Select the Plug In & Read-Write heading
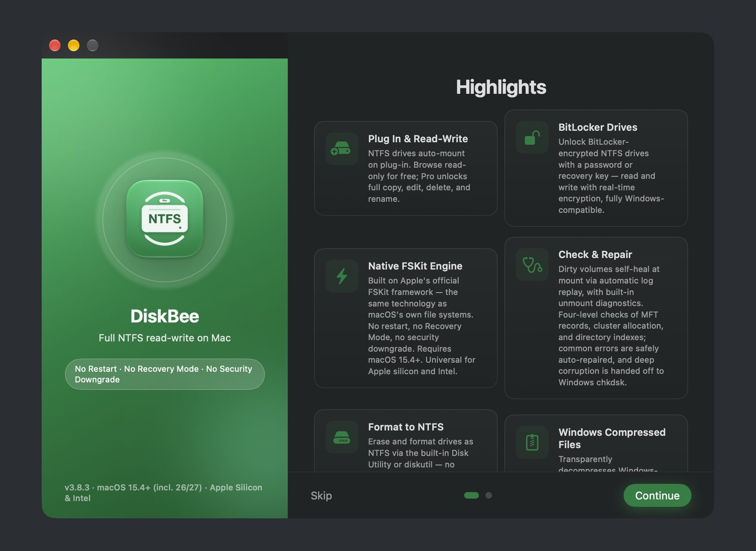The image size is (756, 551). [418, 139]
